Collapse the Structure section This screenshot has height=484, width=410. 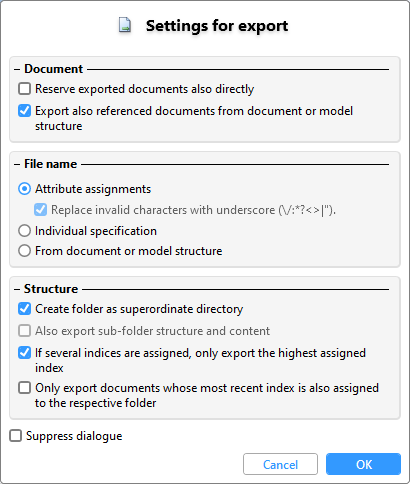(17, 289)
